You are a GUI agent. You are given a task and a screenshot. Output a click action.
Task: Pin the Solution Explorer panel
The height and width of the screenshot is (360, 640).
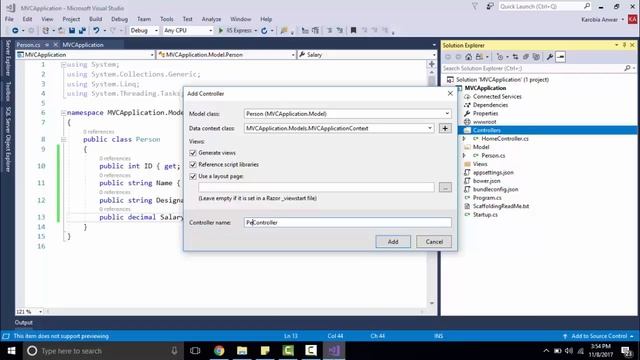coord(624,45)
